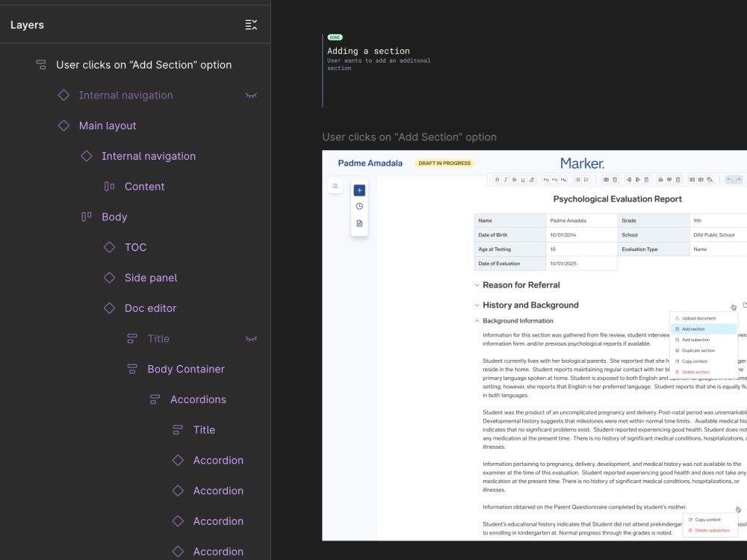Click the 'Adding a section' note heading
The image size is (747, 560).
pos(368,51)
